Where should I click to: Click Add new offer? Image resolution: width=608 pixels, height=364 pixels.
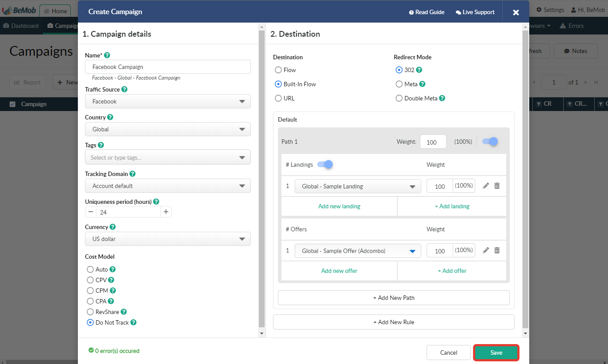(x=339, y=271)
